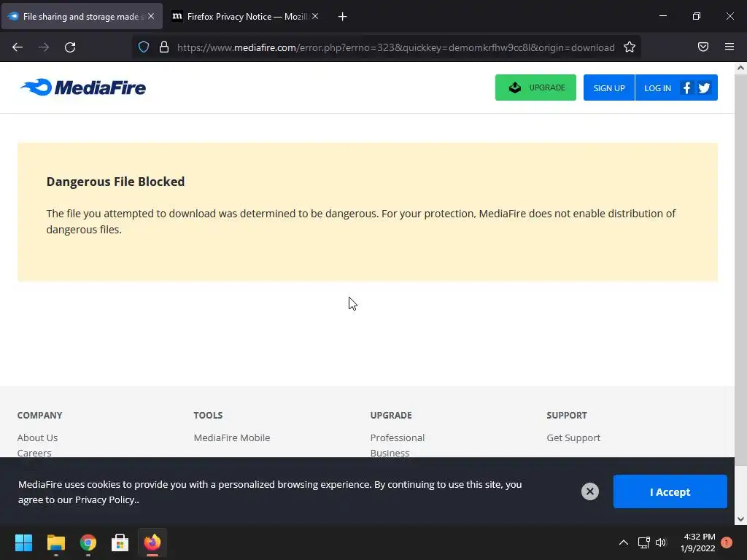Open the notification badge in the taskbar
This screenshot has height=560, width=747.
(727, 542)
